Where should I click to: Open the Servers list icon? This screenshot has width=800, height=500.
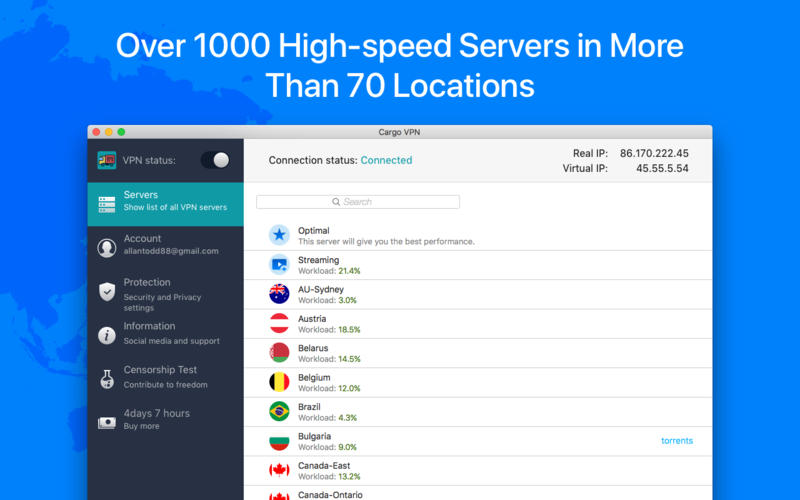click(107, 204)
